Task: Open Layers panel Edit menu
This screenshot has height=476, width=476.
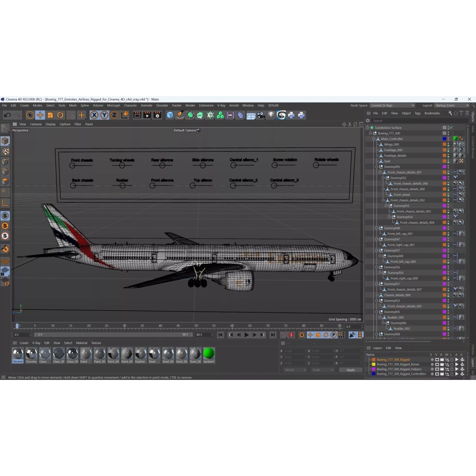Action: [388, 348]
